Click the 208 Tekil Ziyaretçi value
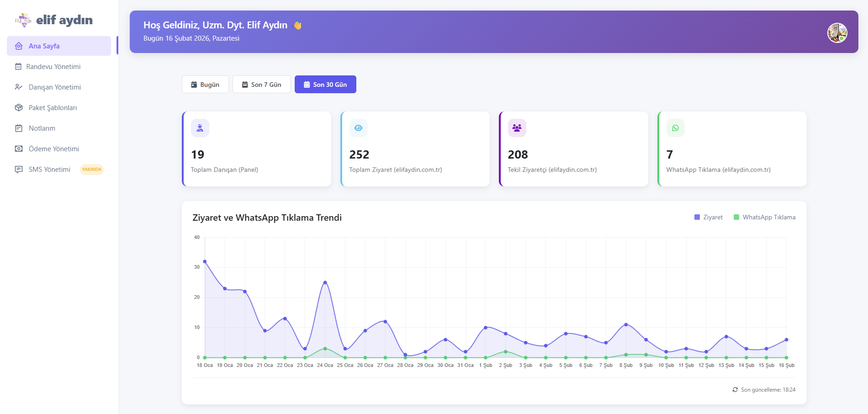This screenshot has height=414, width=868. pyautogui.click(x=518, y=155)
